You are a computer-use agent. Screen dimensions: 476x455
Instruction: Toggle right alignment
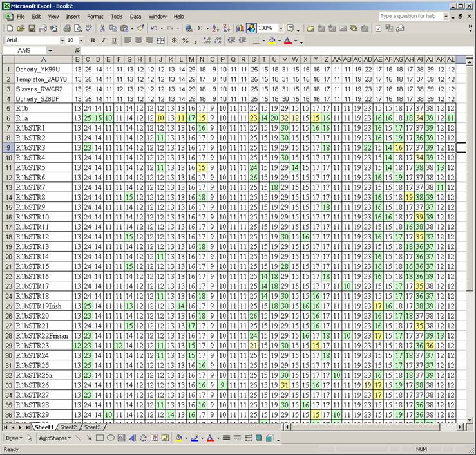coord(149,41)
